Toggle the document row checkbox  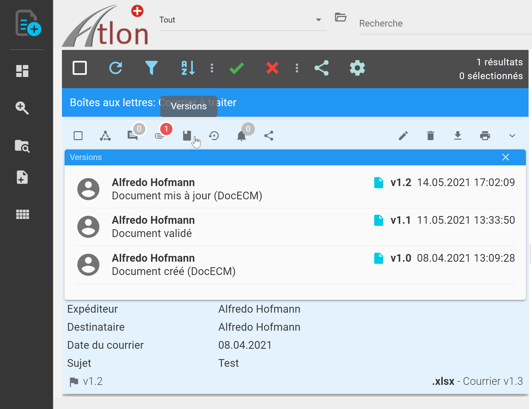(x=78, y=136)
